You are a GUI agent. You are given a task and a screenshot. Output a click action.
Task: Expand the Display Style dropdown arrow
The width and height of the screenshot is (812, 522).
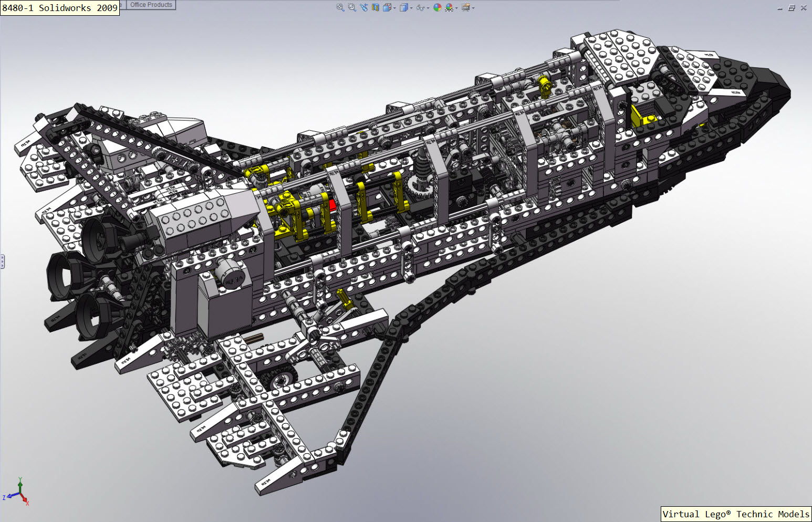click(x=411, y=8)
